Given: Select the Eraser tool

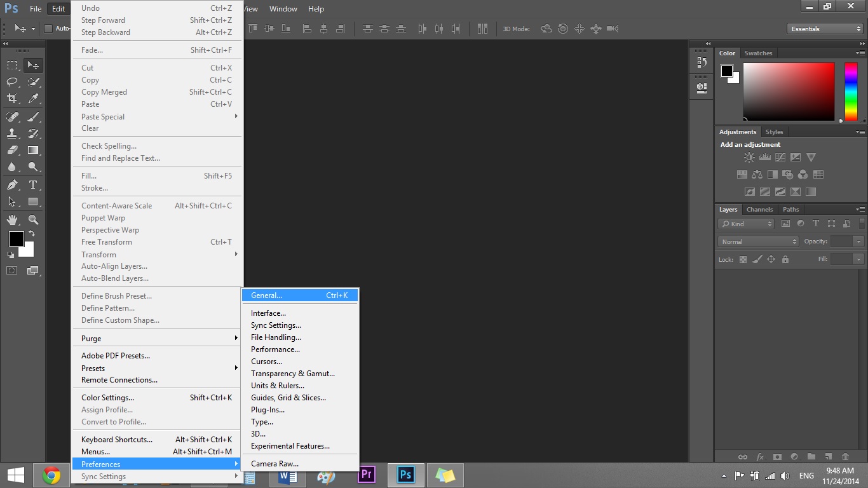Looking at the screenshot, I should (x=12, y=151).
